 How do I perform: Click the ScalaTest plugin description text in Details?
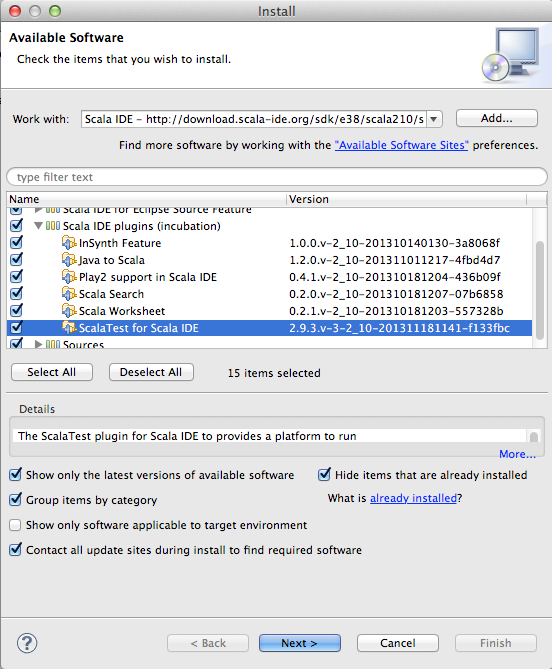[187, 436]
